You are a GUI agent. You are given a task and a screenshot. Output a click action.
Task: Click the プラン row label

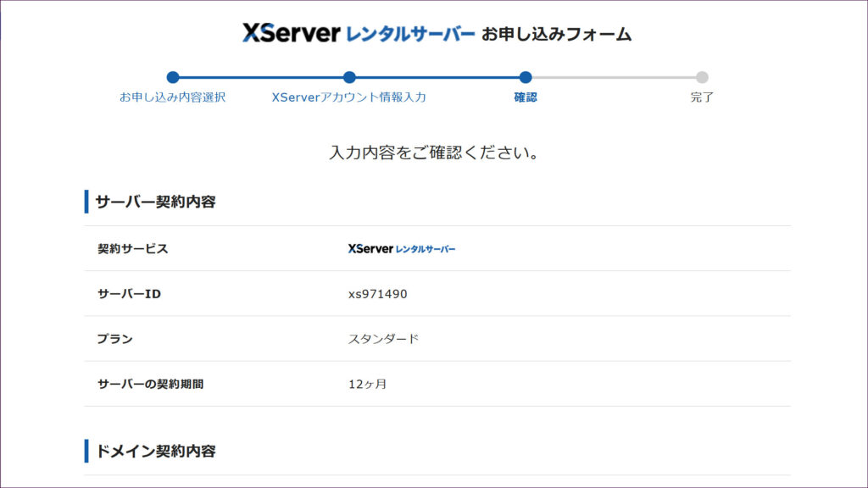click(x=115, y=339)
